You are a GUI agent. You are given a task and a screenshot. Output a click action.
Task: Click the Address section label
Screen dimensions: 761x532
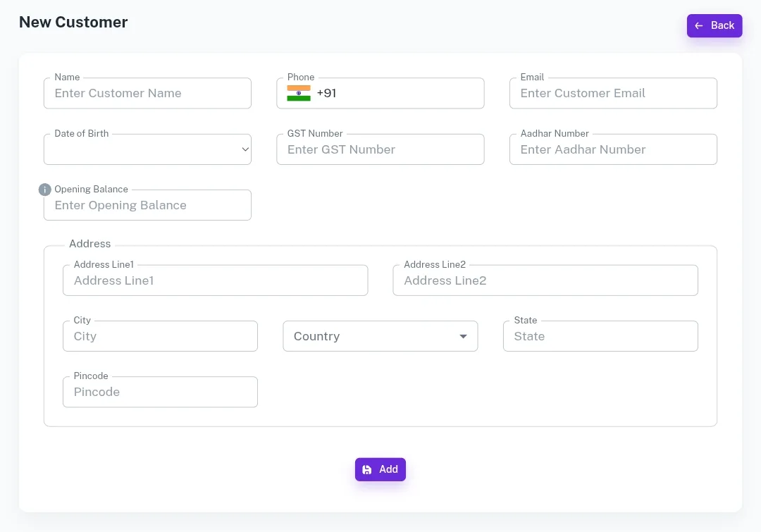tap(89, 244)
